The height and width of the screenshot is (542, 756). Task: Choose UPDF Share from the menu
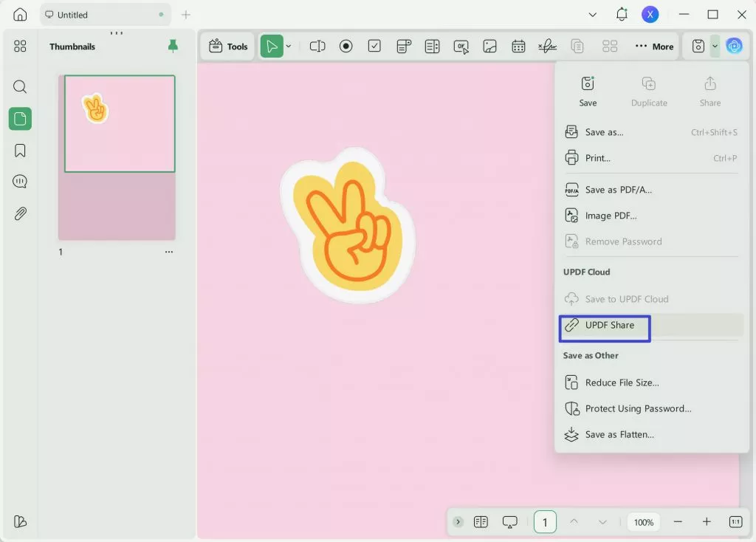point(609,326)
